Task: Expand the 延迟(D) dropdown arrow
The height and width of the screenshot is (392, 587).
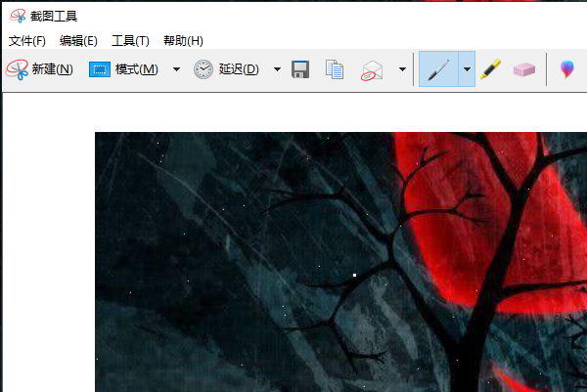Action: (277, 69)
